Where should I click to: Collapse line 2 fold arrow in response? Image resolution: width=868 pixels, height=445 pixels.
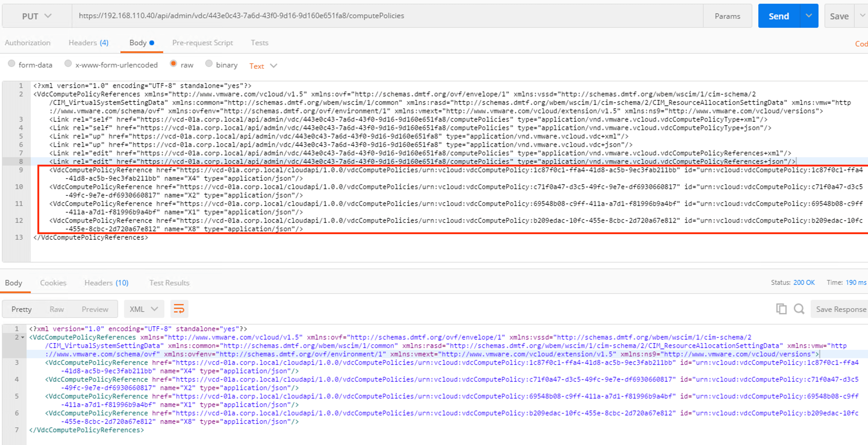[x=23, y=338]
